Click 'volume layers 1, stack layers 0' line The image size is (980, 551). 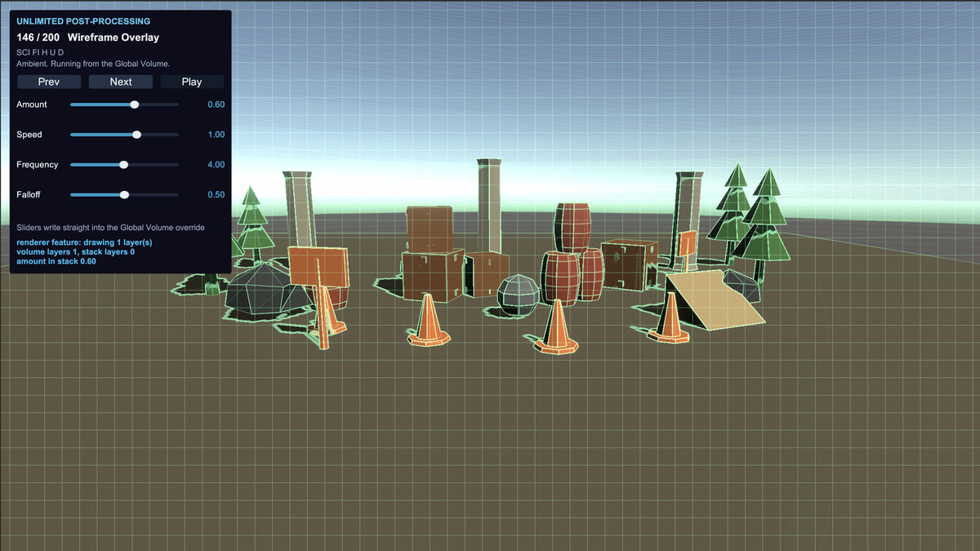[x=75, y=252]
